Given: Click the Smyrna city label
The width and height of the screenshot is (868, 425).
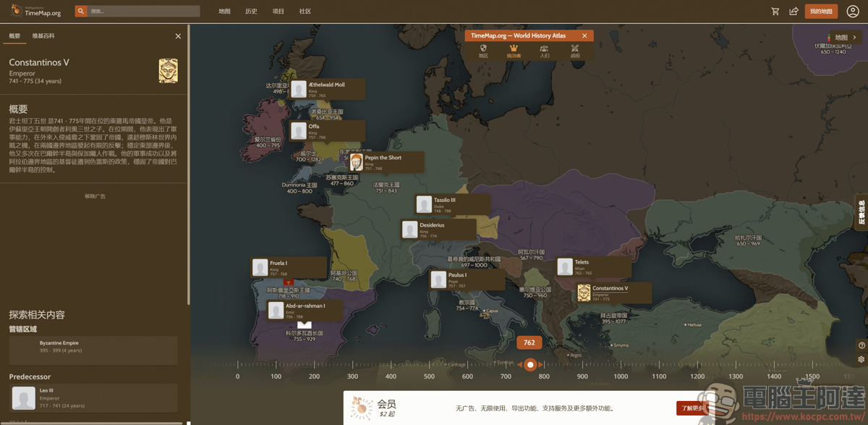Looking at the screenshot, I should point(619,345).
